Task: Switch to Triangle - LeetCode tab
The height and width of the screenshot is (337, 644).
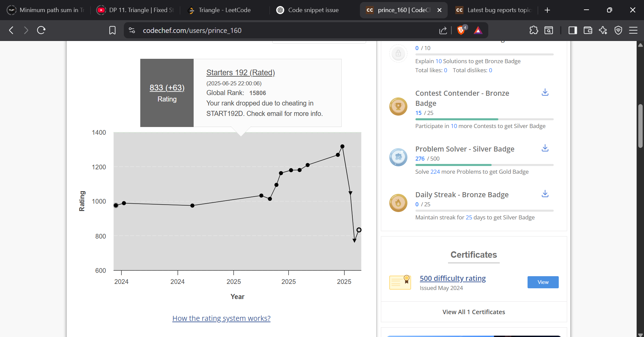Action: pos(224,10)
